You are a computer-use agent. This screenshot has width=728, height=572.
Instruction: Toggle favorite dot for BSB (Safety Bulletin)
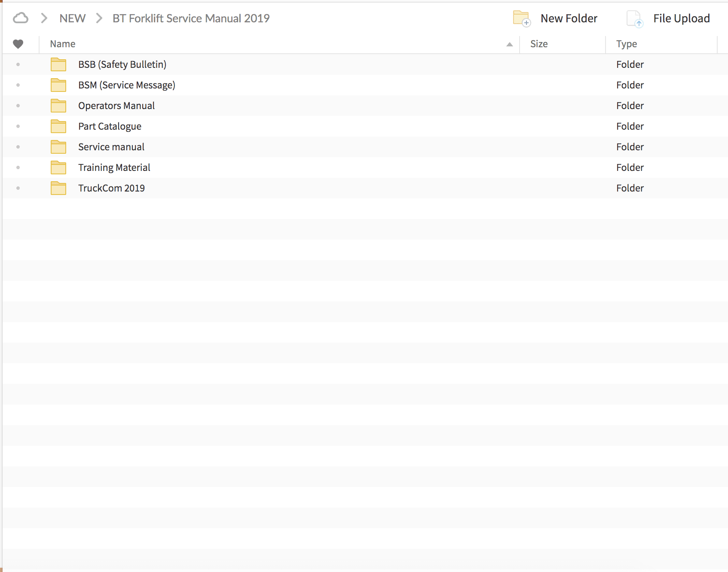point(18,64)
